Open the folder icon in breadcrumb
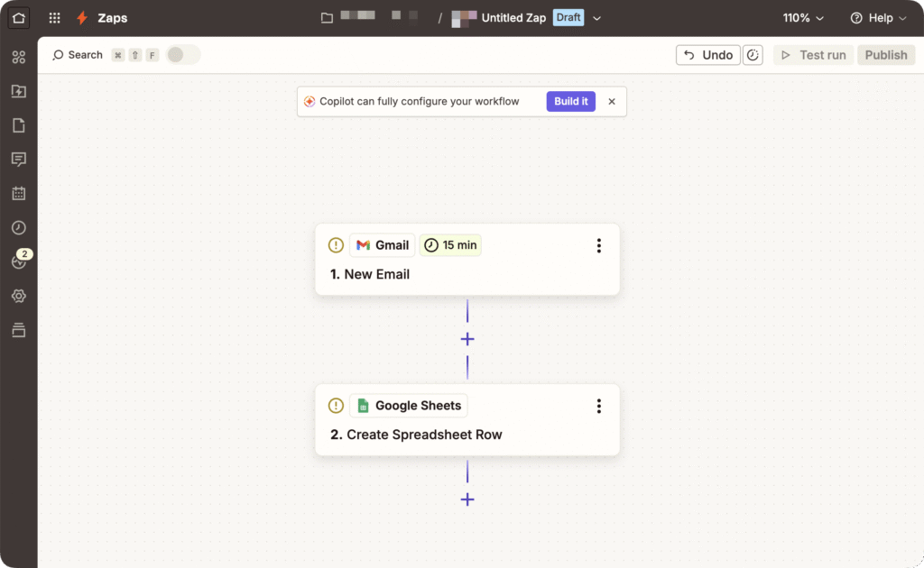Screen dimensions: 924x568 point(327,18)
